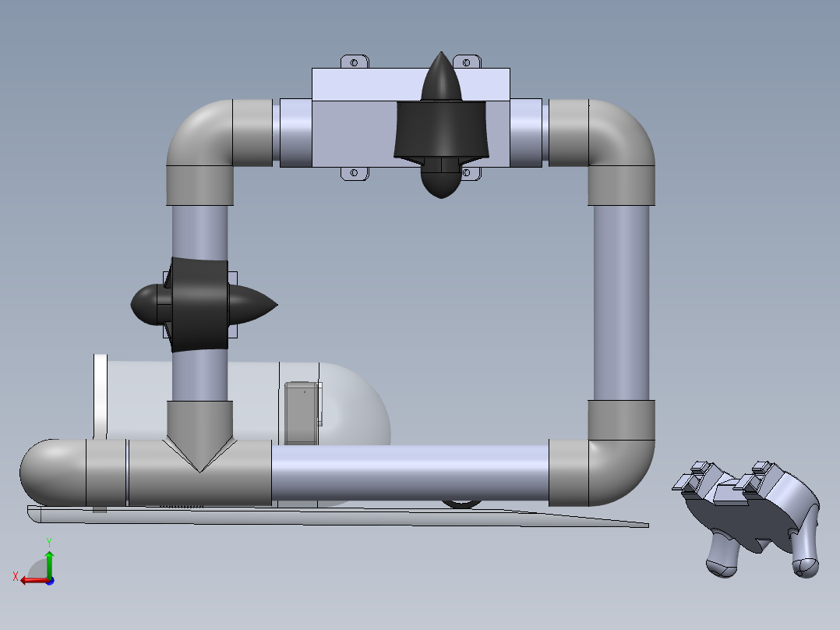Select the rectangular mounting box behind top thruster
The width and height of the screenshot is (840, 630).
point(354,117)
